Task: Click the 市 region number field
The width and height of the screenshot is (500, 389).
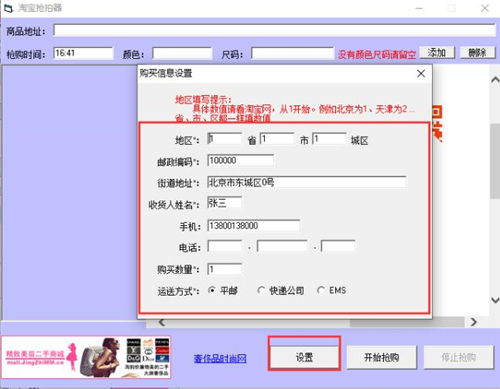Action: (277, 138)
